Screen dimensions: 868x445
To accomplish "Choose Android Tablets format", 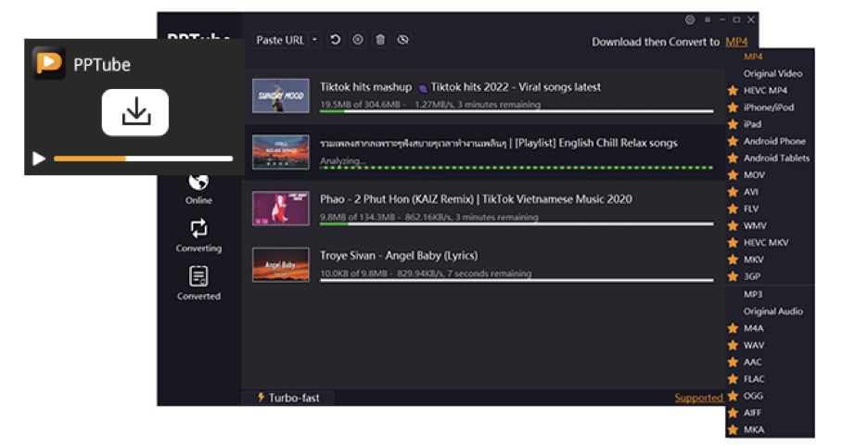I will [x=776, y=158].
